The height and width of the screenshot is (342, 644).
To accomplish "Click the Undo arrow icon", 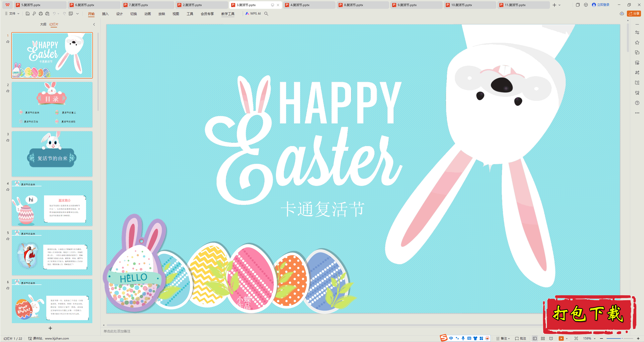I will [x=54, y=14].
